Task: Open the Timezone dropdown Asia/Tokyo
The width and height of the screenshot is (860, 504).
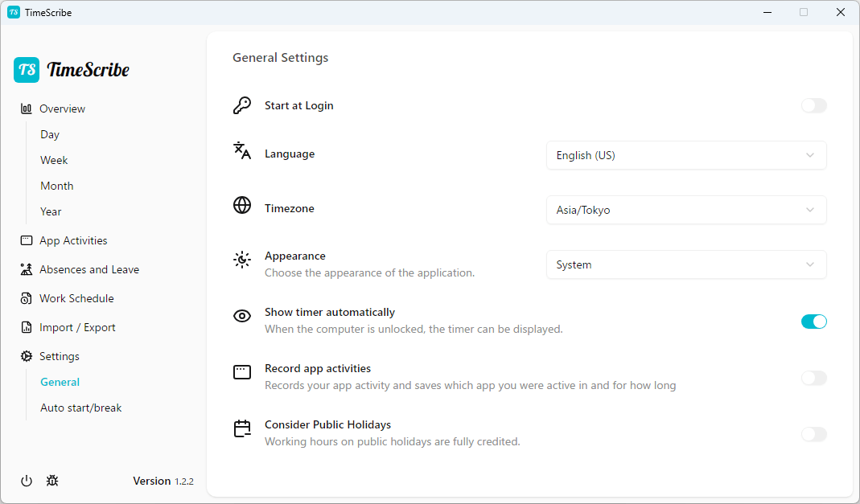Action: coord(686,210)
